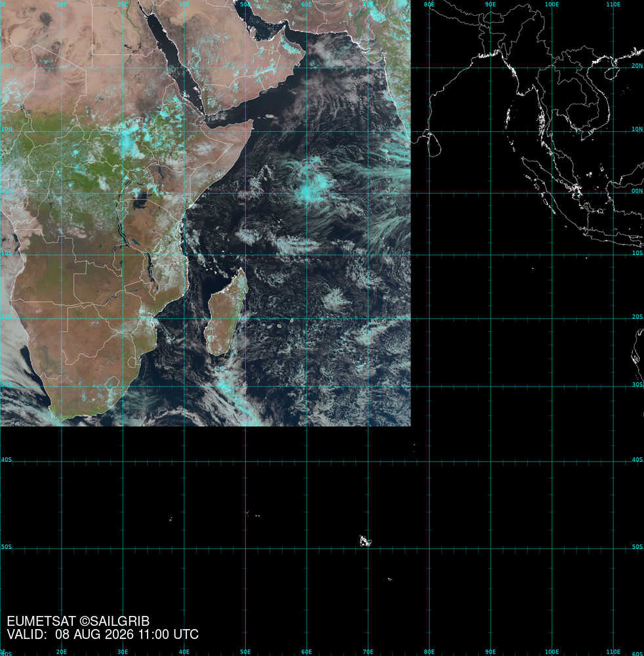This screenshot has height=656, width=644.
Task: Click the Kerguelen Islands outline near 50S
Action: click(365, 541)
